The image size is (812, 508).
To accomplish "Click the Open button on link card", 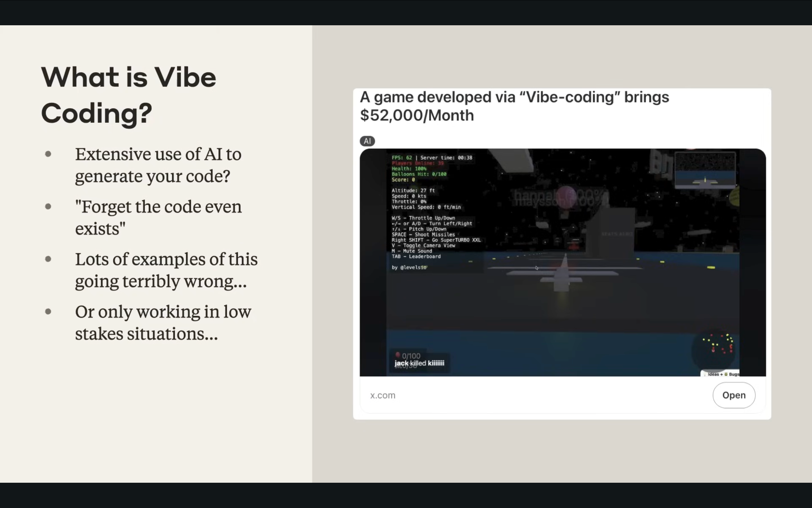I will tap(734, 395).
